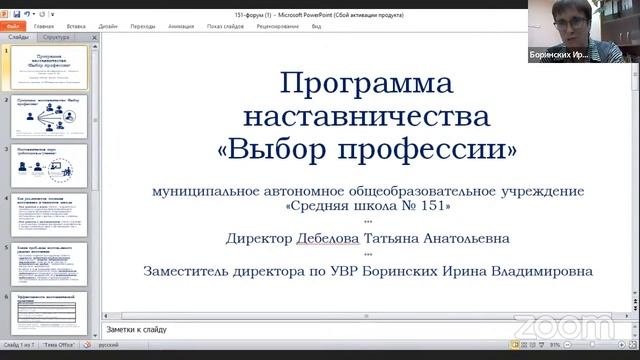The height and width of the screenshot is (360, 640).
Task: Click the spell check status icon
Action: pos(87,345)
